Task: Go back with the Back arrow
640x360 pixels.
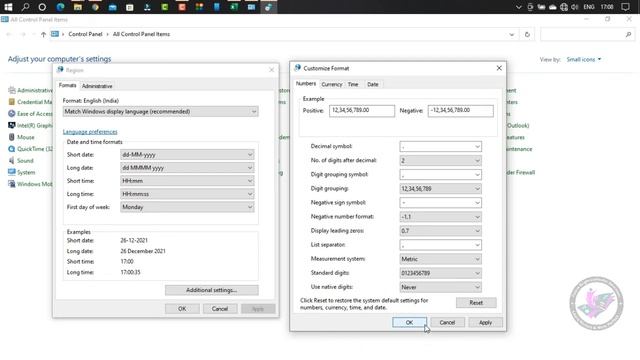Action: tap(9, 34)
